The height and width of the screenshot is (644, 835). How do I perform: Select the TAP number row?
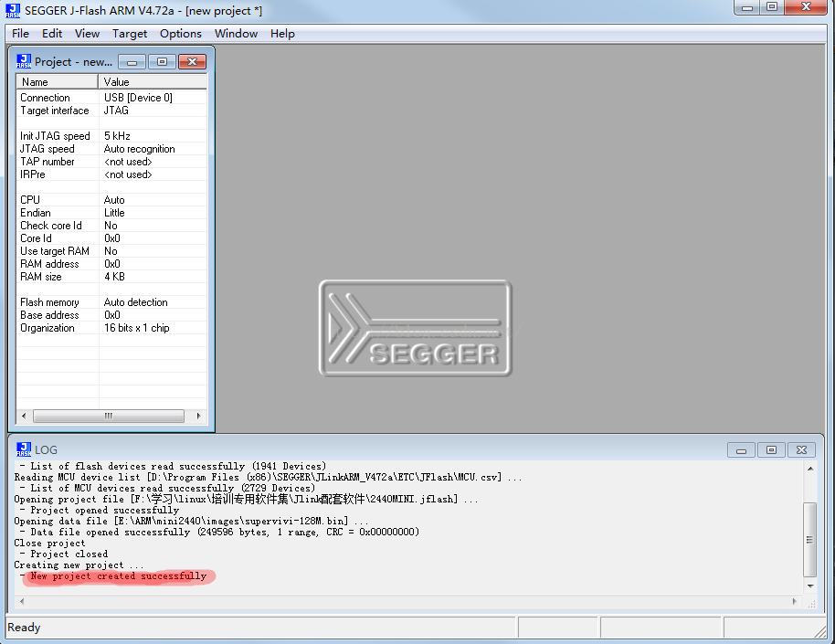point(111,162)
